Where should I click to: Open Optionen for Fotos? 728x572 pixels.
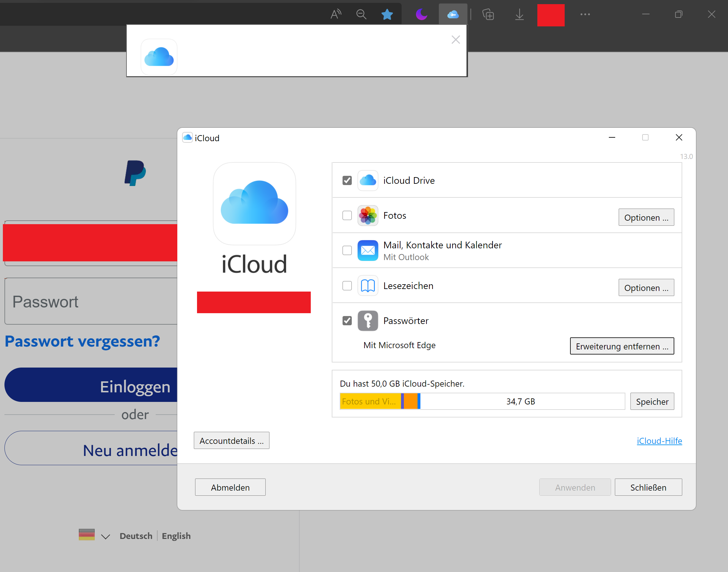coord(646,217)
